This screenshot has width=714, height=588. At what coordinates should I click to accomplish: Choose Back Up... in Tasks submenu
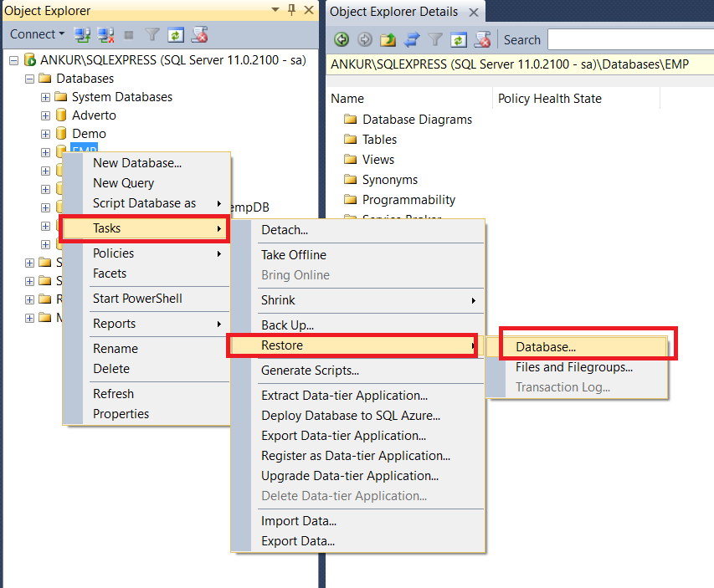(x=358, y=325)
